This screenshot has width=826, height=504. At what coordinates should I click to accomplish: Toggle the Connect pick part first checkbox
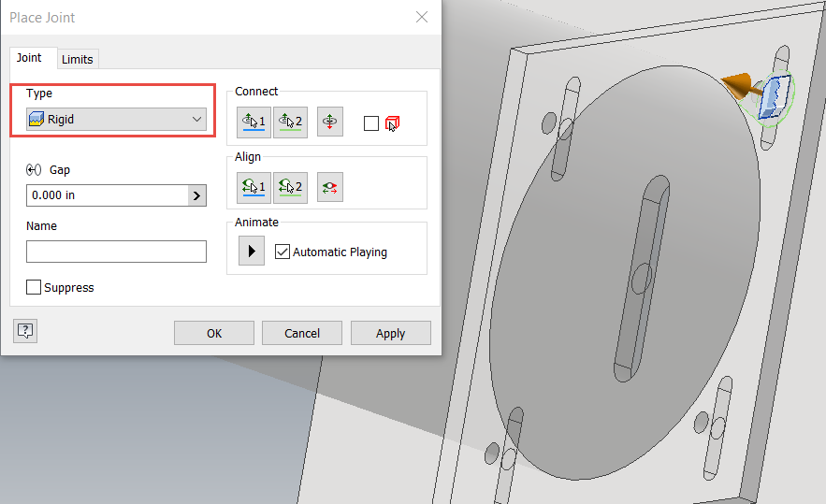coord(371,123)
